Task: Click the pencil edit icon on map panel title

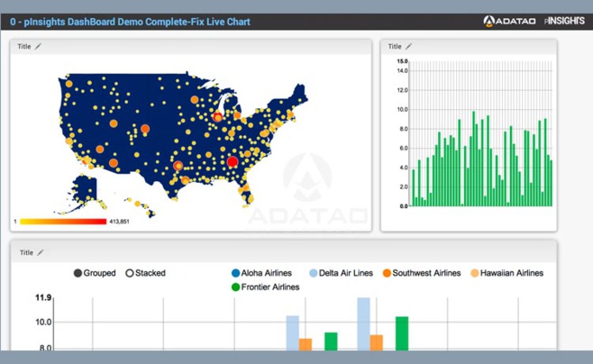Action: click(38, 47)
